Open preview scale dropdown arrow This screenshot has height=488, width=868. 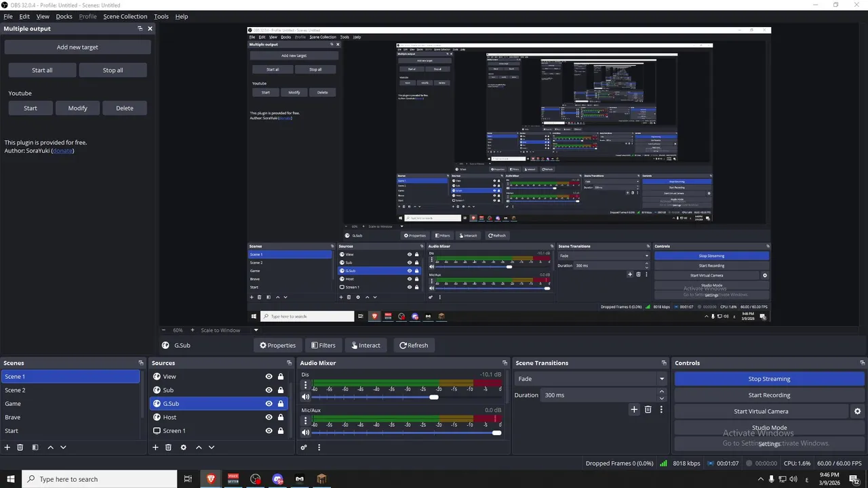coord(256,330)
